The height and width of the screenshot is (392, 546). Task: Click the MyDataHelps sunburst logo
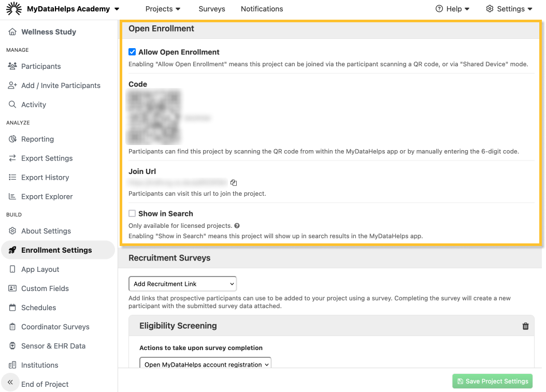[14, 9]
